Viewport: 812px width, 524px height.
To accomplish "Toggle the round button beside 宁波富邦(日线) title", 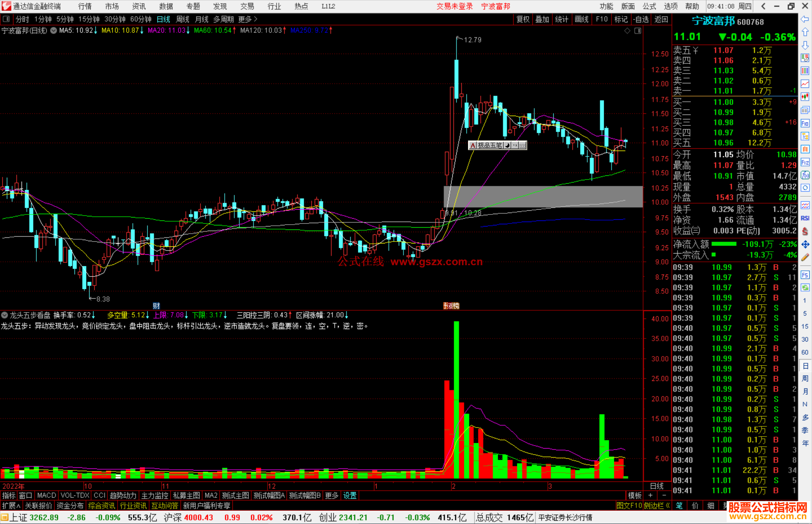I will 54,30.
